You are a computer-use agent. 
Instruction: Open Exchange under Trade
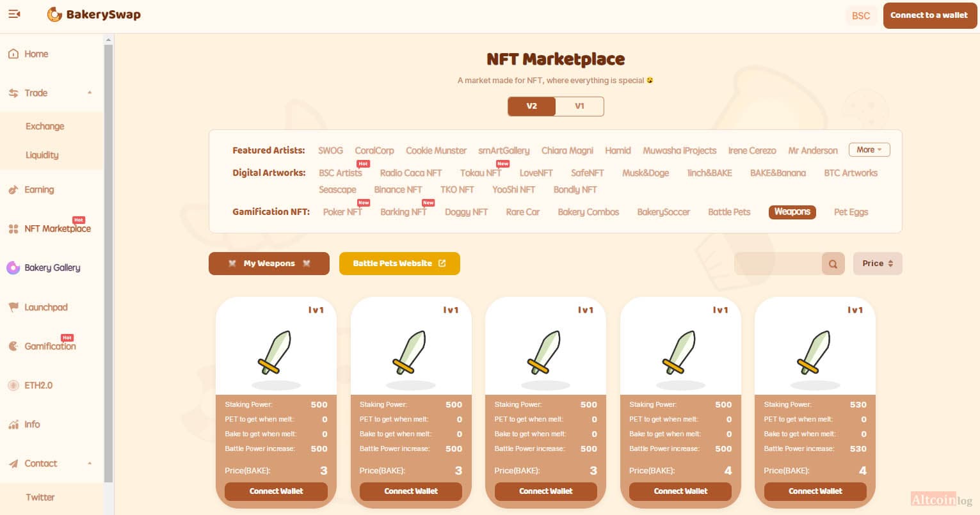click(x=45, y=126)
